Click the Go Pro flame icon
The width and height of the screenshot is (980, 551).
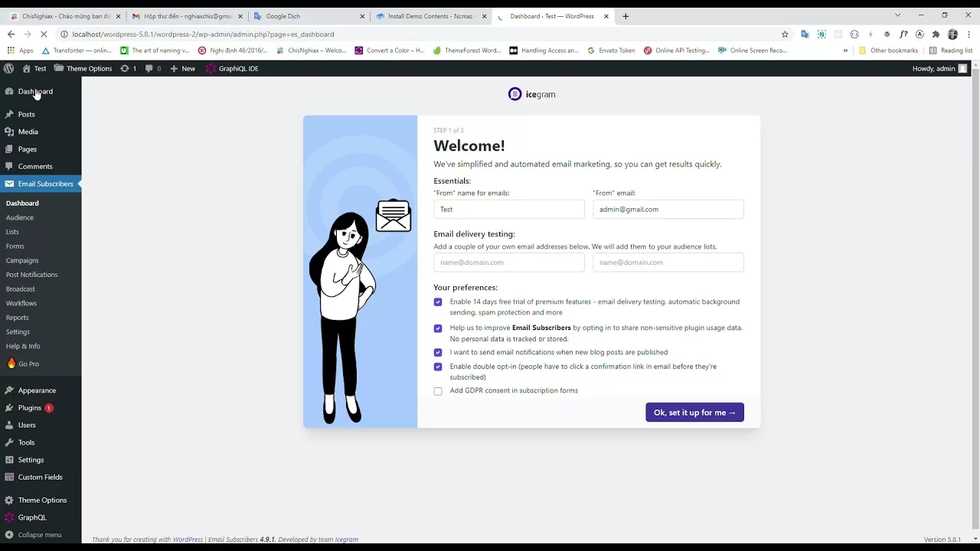11,364
